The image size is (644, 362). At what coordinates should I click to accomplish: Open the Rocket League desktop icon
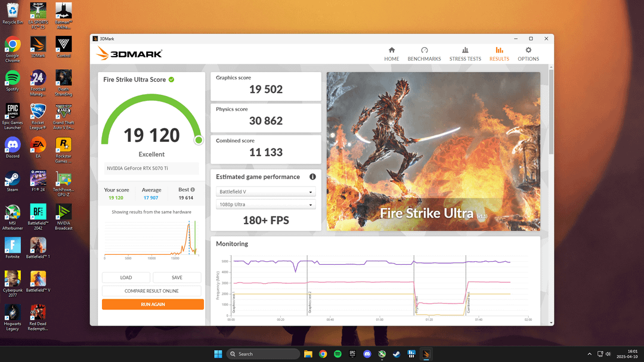pos(38,117)
